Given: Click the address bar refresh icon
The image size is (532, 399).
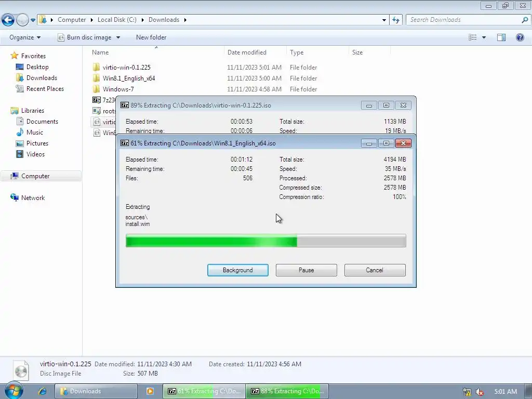Looking at the screenshot, I should click(x=395, y=20).
